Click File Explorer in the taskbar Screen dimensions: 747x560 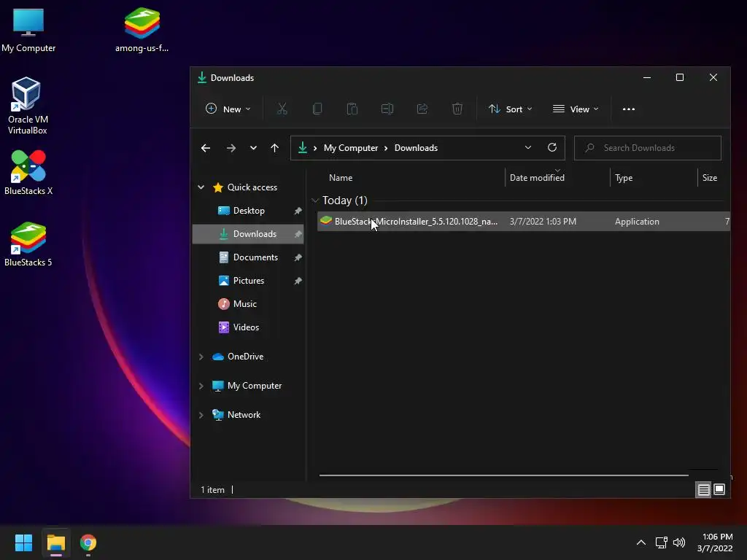pyautogui.click(x=55, y=542)
